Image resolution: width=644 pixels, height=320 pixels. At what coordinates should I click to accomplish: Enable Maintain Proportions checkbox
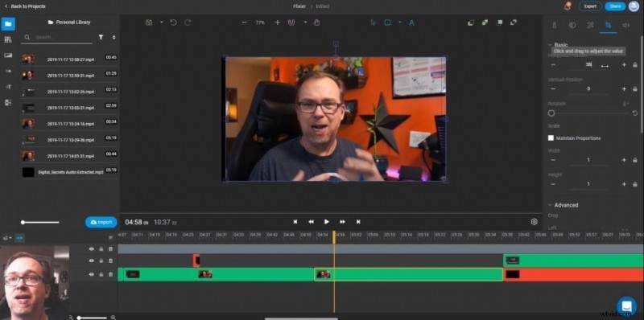[551, 137]
